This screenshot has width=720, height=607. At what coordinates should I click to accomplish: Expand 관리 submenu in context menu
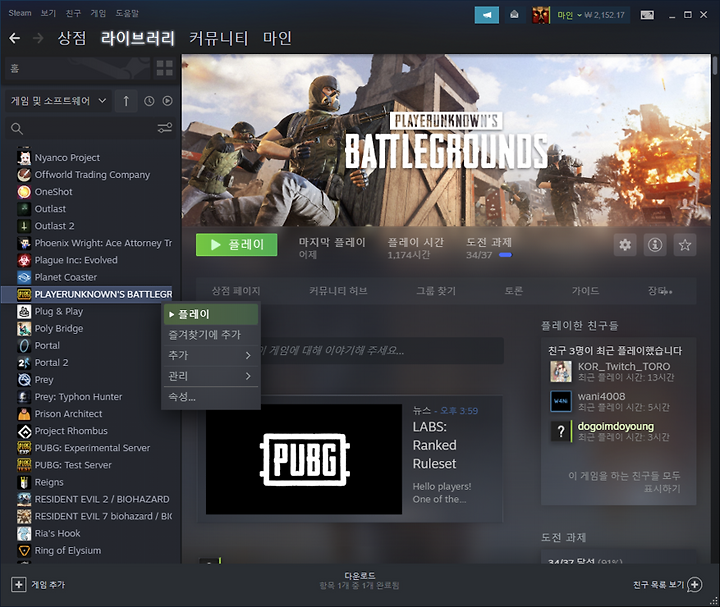tap(211, 376)
